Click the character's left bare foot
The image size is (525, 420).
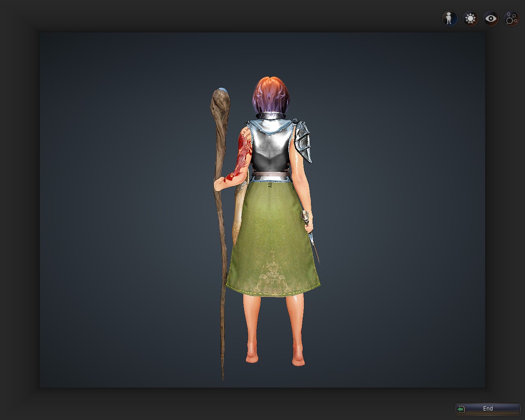coord(253,358)
